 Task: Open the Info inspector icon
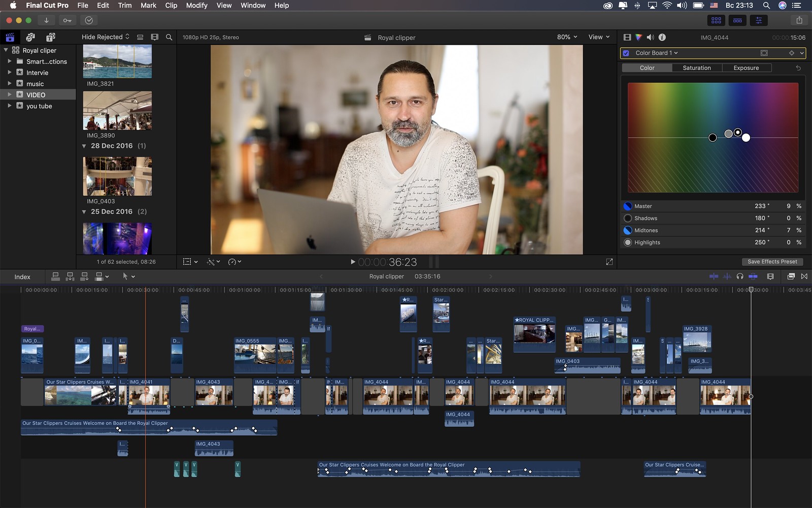[662, 37]
